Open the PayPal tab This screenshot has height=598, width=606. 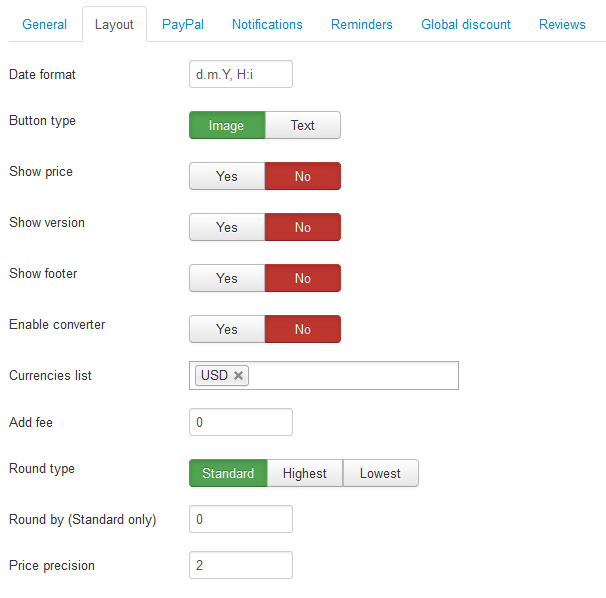point(183,24)
